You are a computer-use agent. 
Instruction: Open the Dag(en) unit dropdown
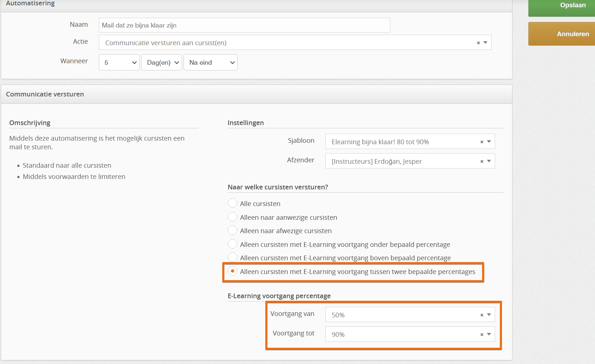coord(161,63)
